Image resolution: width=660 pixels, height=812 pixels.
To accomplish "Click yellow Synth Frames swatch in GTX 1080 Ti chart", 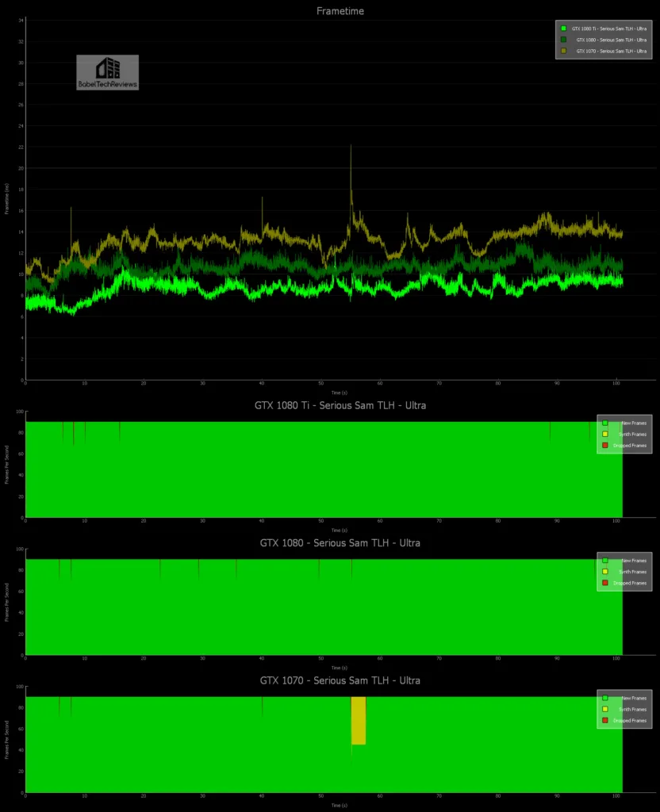I will [x=604, y=435].
